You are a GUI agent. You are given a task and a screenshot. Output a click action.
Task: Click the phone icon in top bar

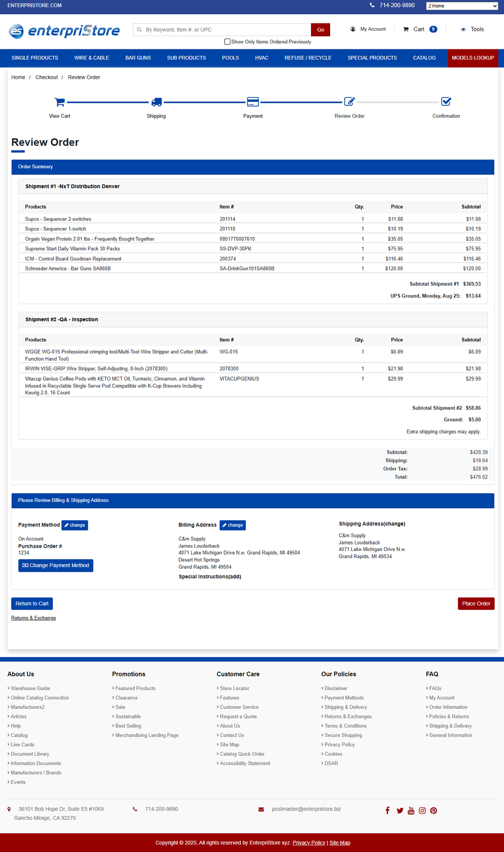point(372,5)
